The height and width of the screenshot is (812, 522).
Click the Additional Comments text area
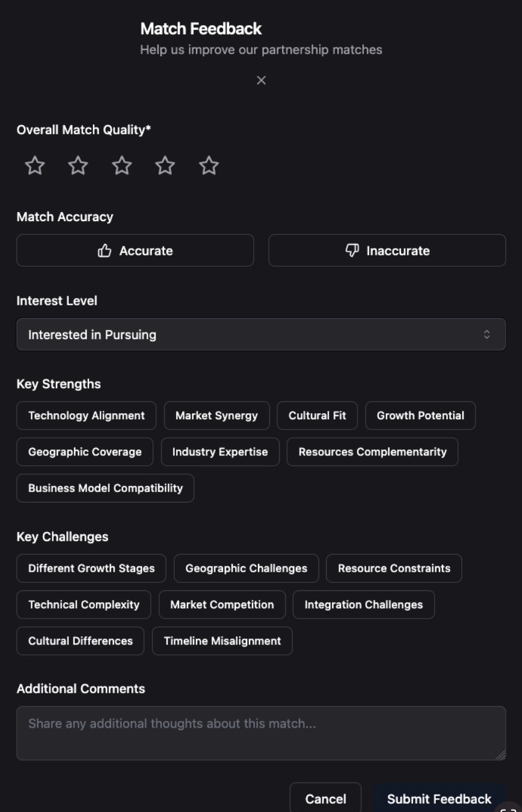click(x=261, y=733)
